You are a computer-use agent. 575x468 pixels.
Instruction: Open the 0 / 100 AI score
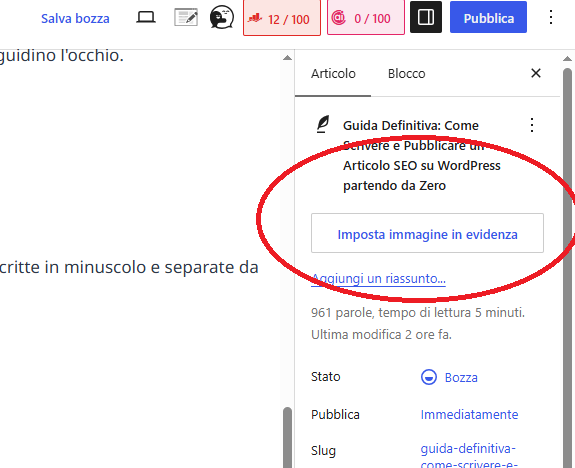366,18
